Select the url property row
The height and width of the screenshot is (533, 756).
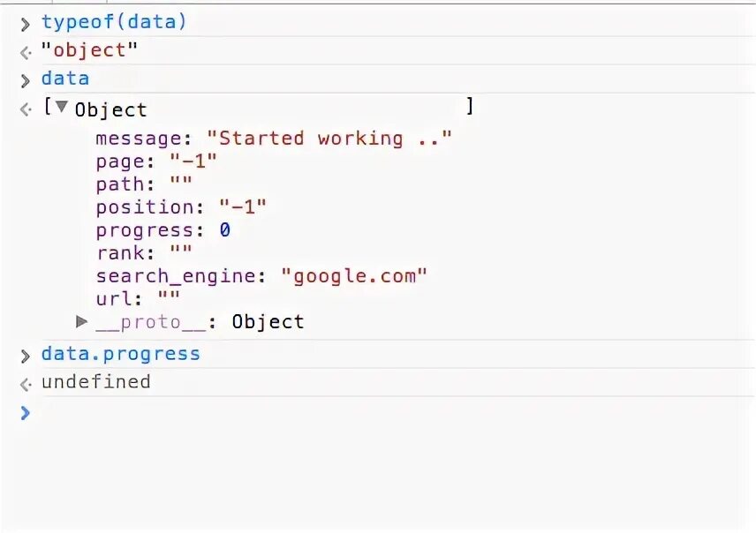(138, 299)
